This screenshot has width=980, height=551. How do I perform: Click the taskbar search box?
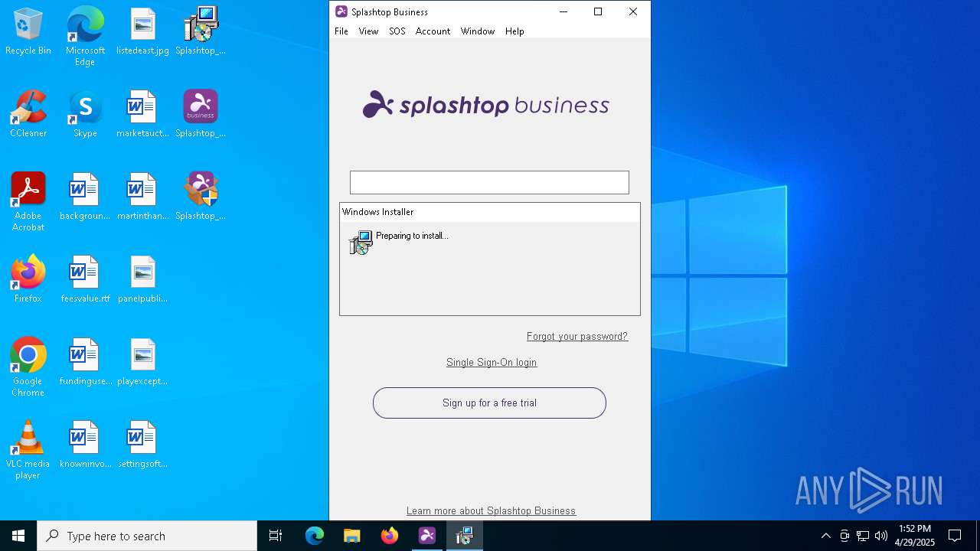147,536
